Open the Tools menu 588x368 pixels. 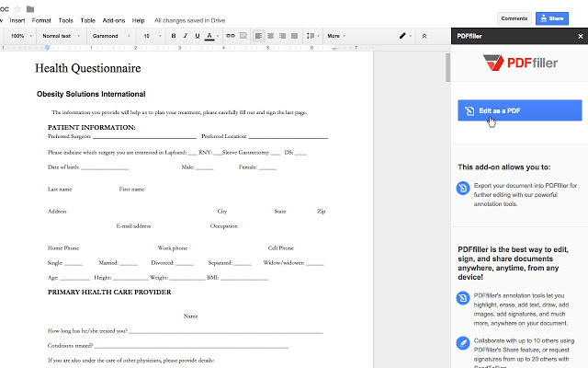(65, 20)
